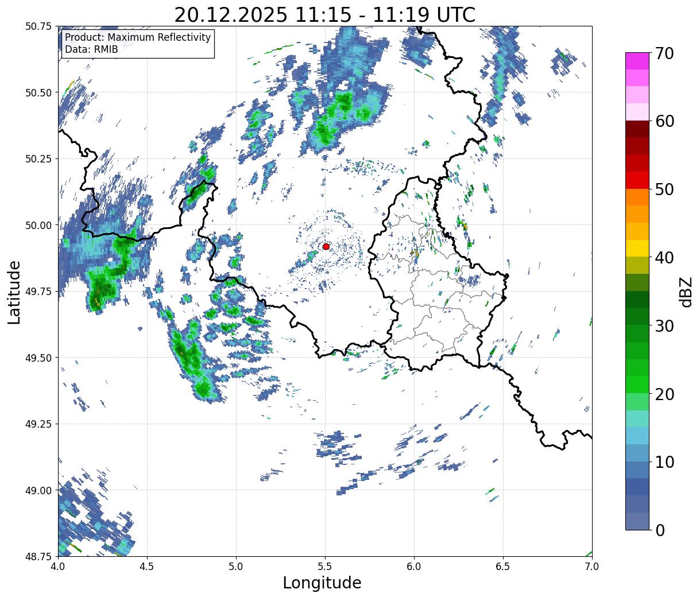700x597 pixels.
Task: Click the light cyan colorbar swatch below 20
Action: pos(637,419)
